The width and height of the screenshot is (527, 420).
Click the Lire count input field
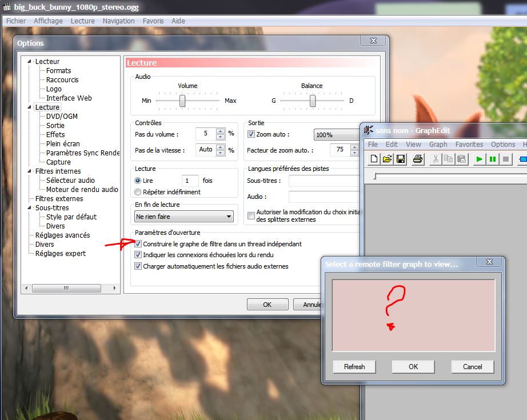point(190,181)
